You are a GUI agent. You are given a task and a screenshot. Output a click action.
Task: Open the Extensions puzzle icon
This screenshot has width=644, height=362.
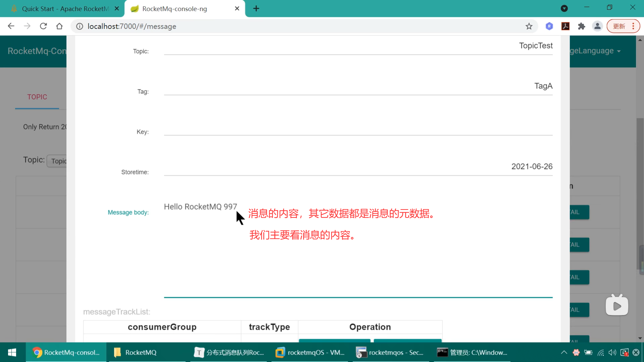[x=582, y=26]
